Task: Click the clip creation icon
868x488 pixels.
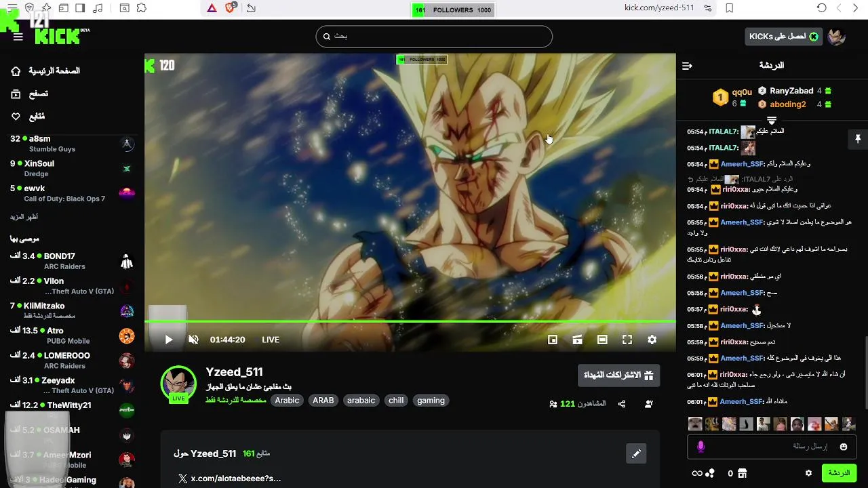Action: coord(577,340)
